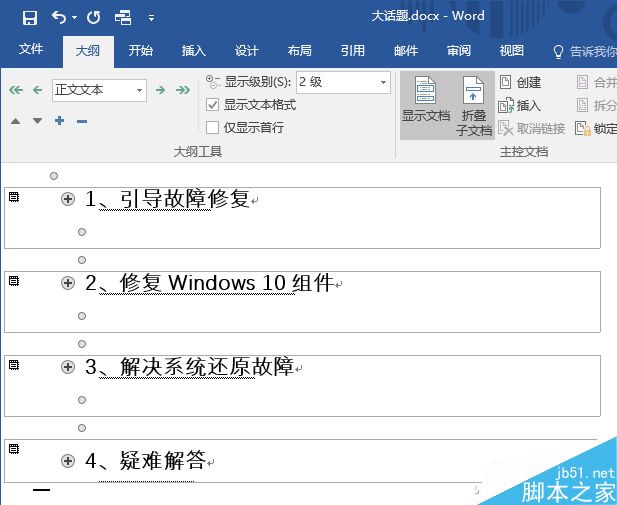Demote outline level with single right arrow
The width and height of the screenshot is (617, 505).
click(x=160, y=90)
